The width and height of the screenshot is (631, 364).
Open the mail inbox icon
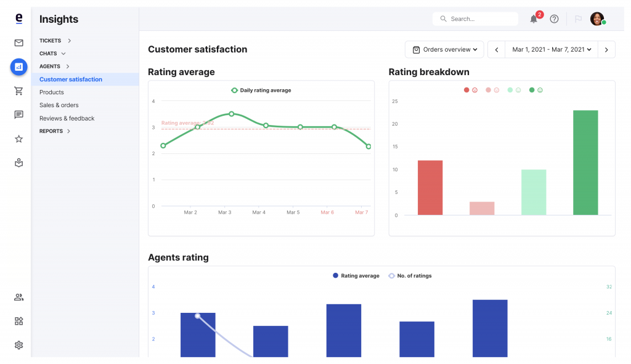[18, 42]
